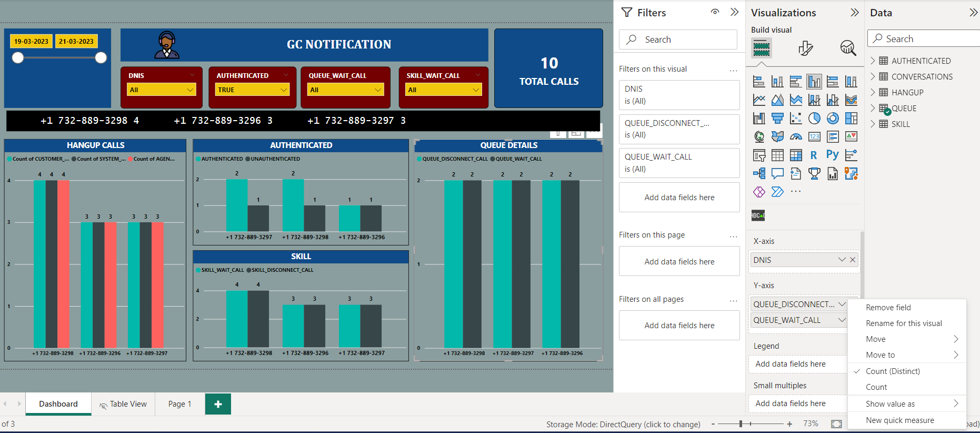Insert the R script visual
Screen dimensions: 980x433
click(x=814, y=155)
